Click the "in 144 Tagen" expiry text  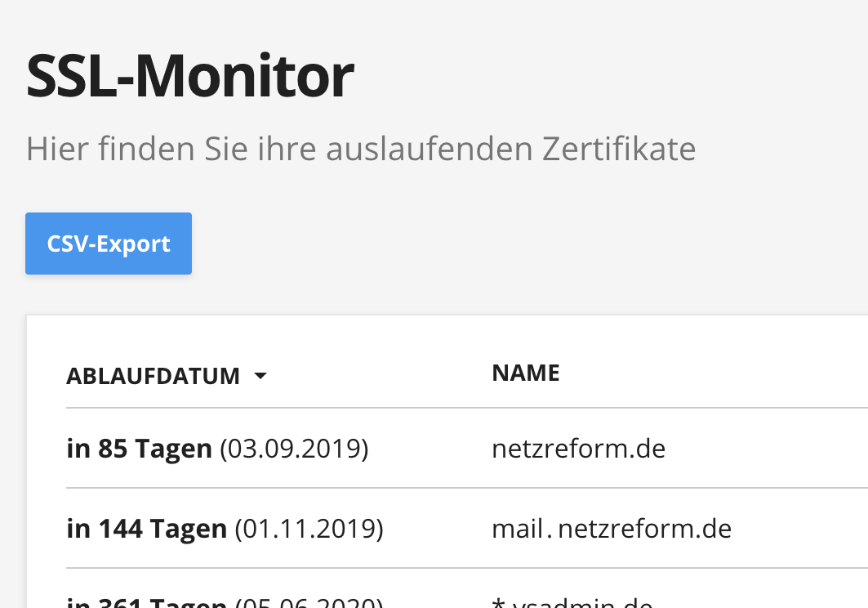(146, 529)
